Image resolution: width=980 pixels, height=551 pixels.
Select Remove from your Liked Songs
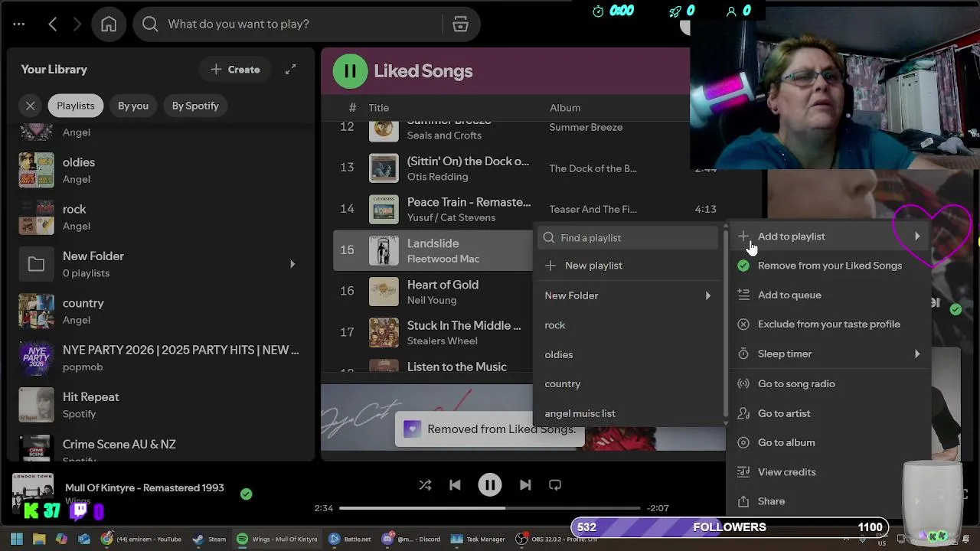click(830, 266)
